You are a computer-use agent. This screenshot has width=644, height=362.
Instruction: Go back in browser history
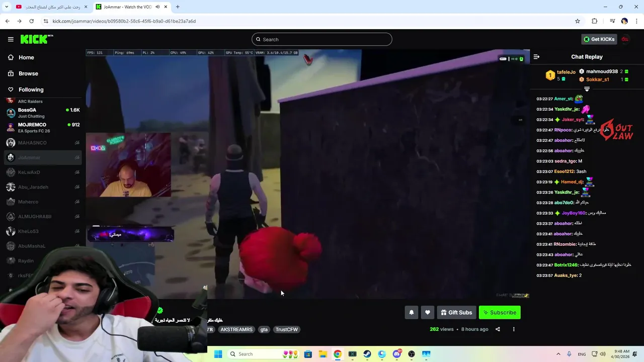click(x=7, y=21)
